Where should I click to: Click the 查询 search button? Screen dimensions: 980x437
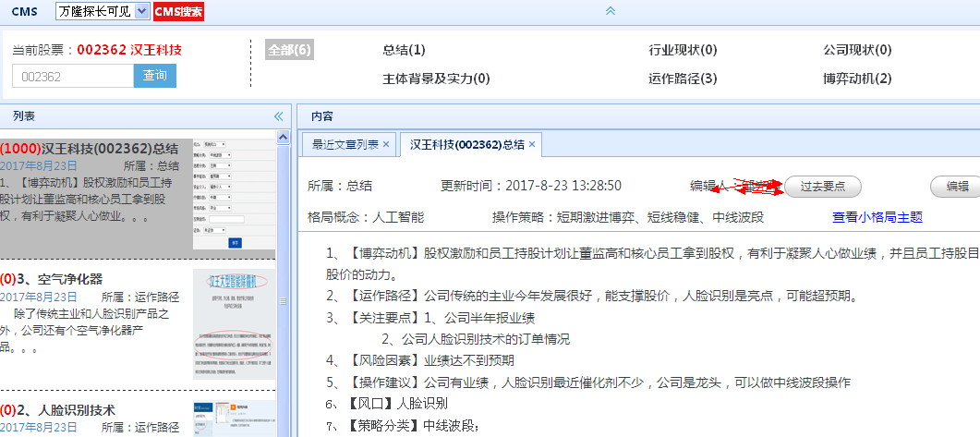(x=154, y=76)
